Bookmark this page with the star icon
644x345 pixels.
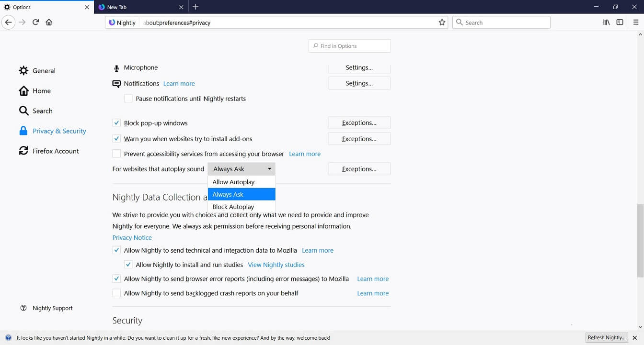click(442, 22)
